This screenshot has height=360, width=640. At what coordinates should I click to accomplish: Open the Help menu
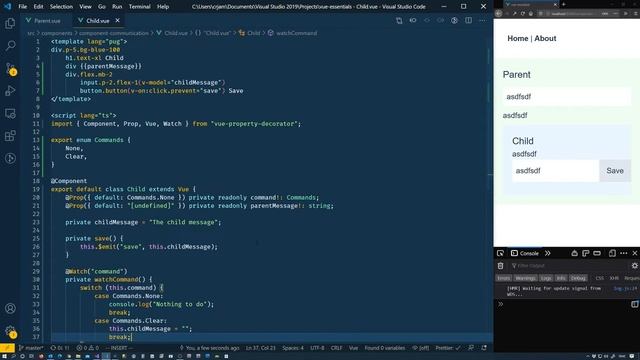point(163,7)
